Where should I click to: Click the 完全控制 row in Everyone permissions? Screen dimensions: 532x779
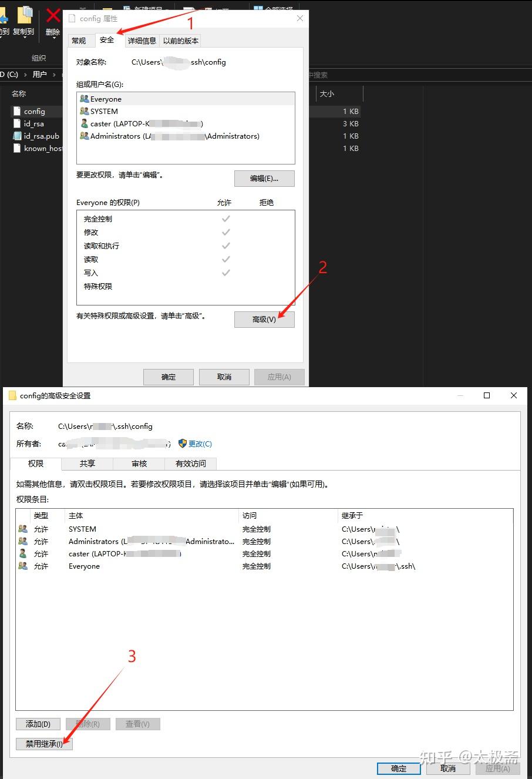pos(186,219)
